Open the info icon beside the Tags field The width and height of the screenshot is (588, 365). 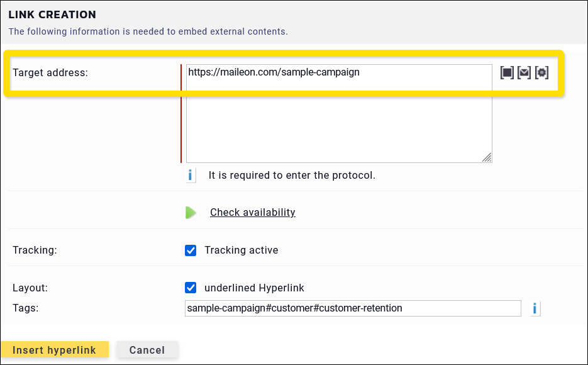535,308
